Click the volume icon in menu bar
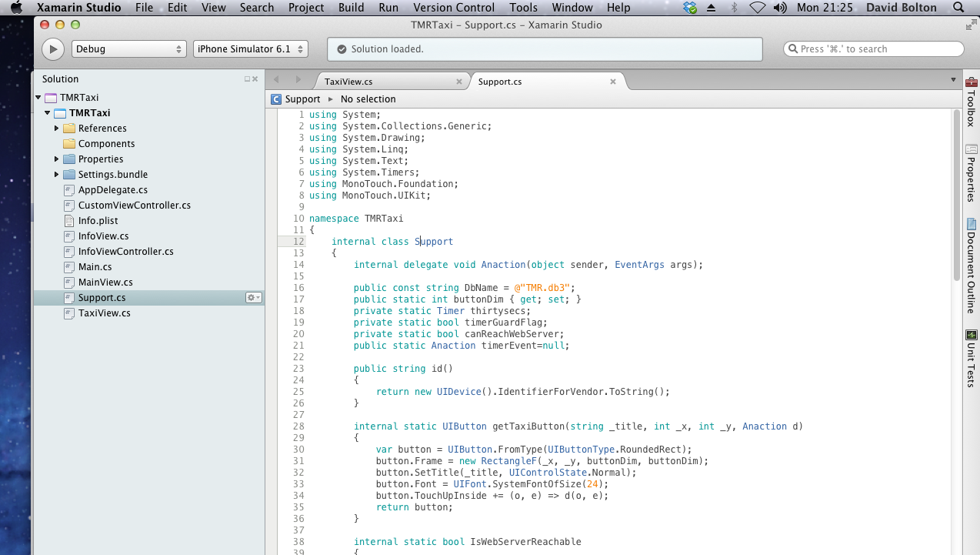 tap(781, 8)
